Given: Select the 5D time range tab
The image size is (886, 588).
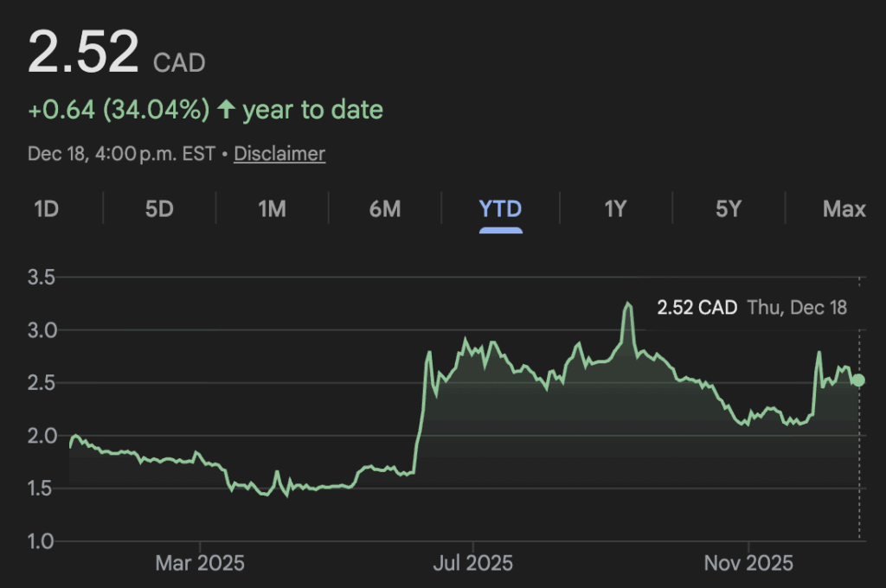Looking at the screenshot, I should tap(159, 208).
